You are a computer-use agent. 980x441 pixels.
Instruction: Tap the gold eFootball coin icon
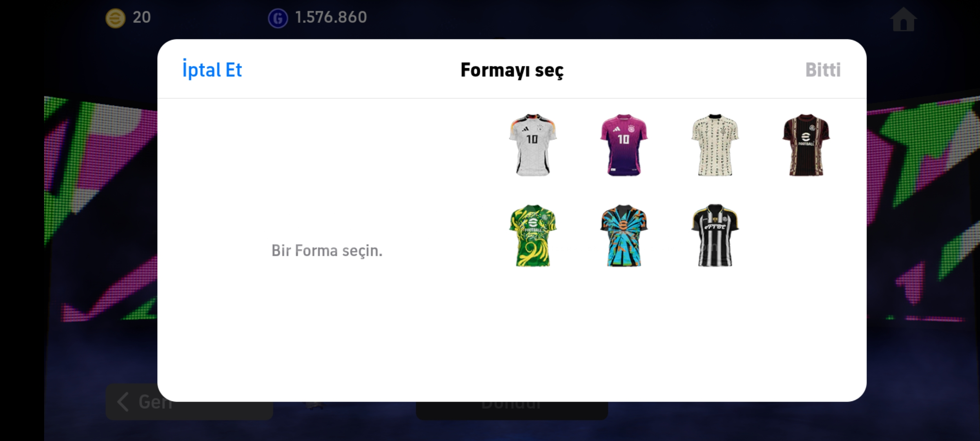coord(116,18)
